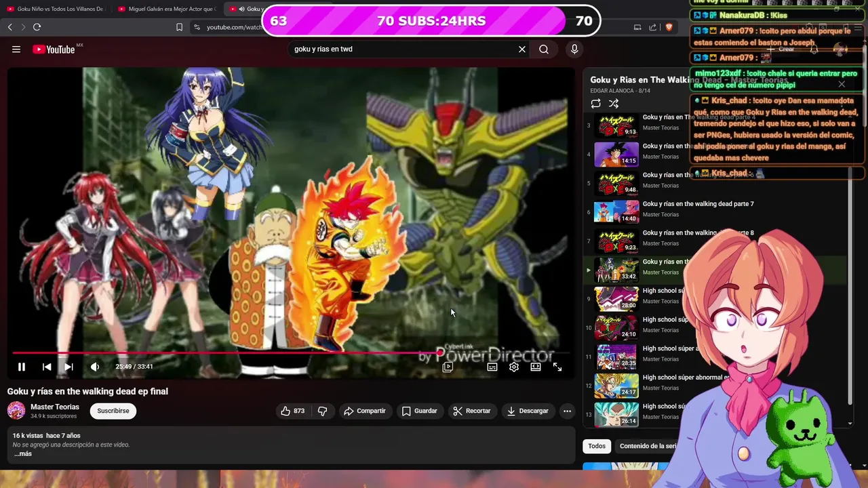Viewport: 868px width, 488px height.
Task: Clip the video with Recortar
Action: tap(472, 411)
